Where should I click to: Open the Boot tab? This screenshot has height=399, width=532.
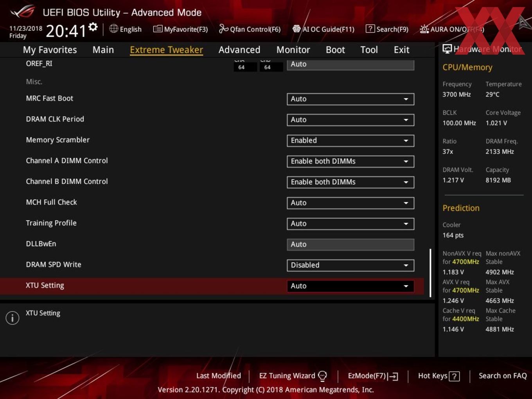coord(335,50)
